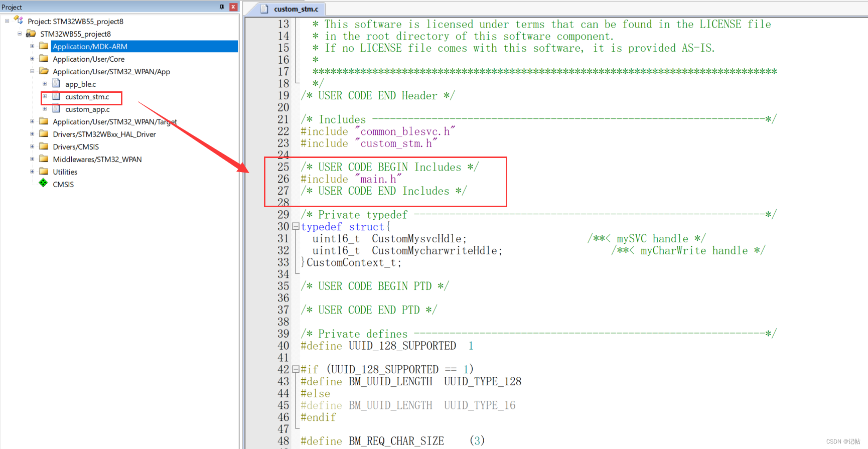This screenshot has height=449, width=868.
Task: Click the 'uint16_t CustomMysvcHdle;' declaration
Action: pyautogui.click(x=389, y=239)
